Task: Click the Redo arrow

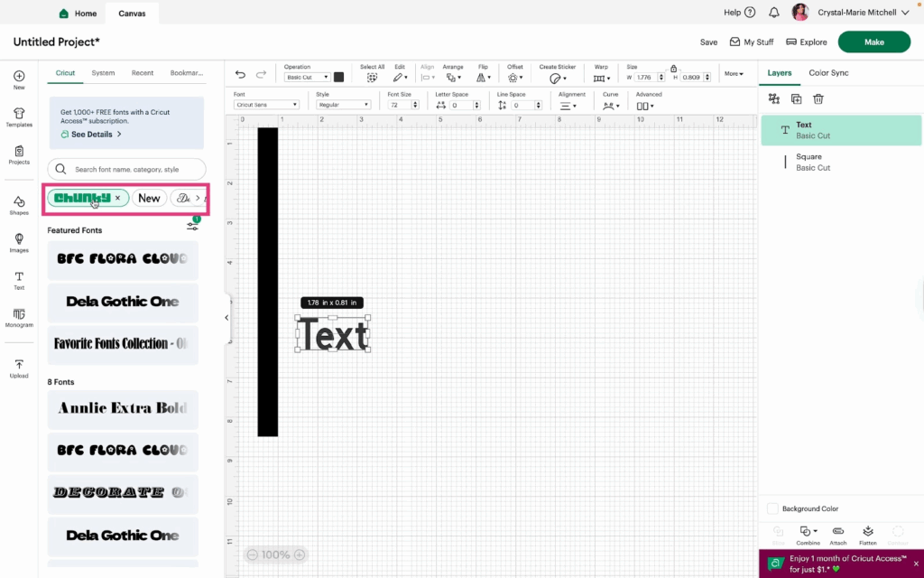Action: [x=261, y=74]
